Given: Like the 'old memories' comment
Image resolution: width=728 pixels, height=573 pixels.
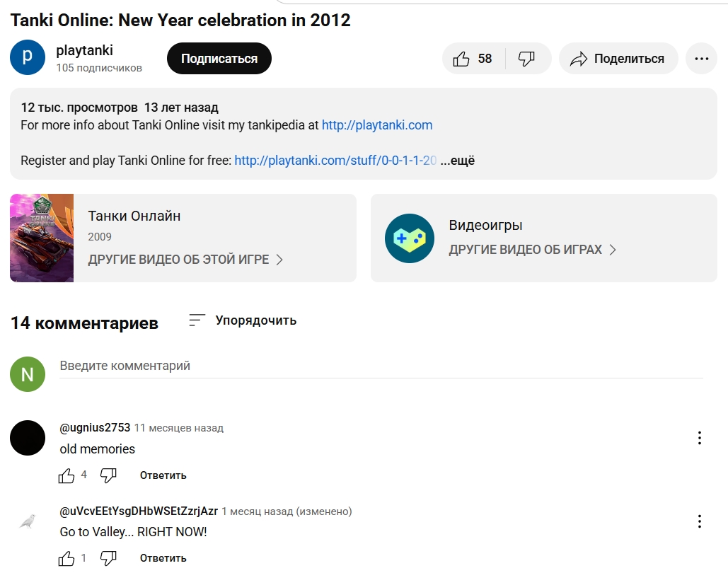Looking at the screenshot, I should [67, 475].
